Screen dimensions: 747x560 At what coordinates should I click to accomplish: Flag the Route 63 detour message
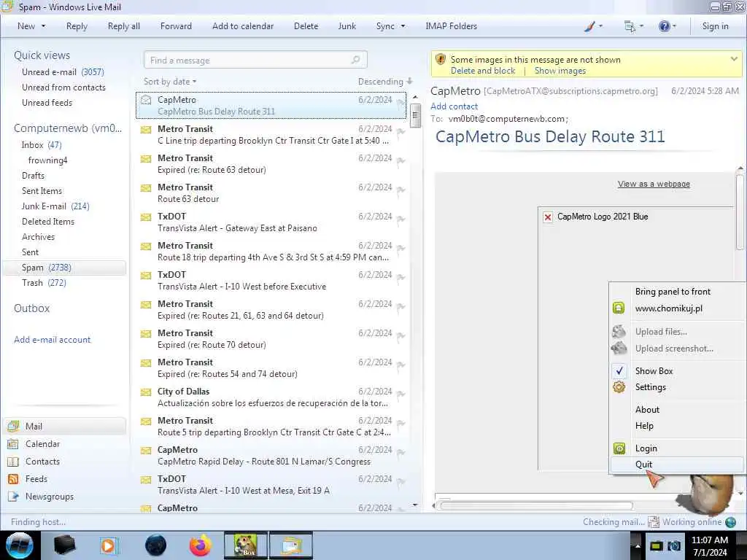[x=400, y=190]
